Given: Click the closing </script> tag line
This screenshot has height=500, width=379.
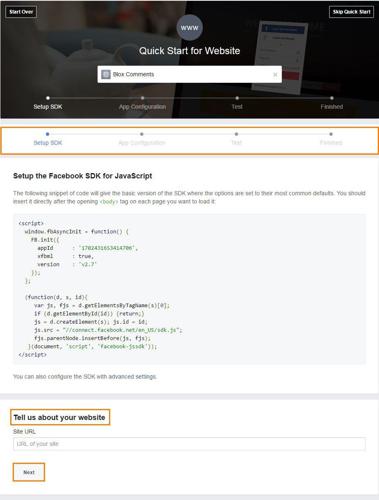Looking at the screenshot, I should 33,355.
